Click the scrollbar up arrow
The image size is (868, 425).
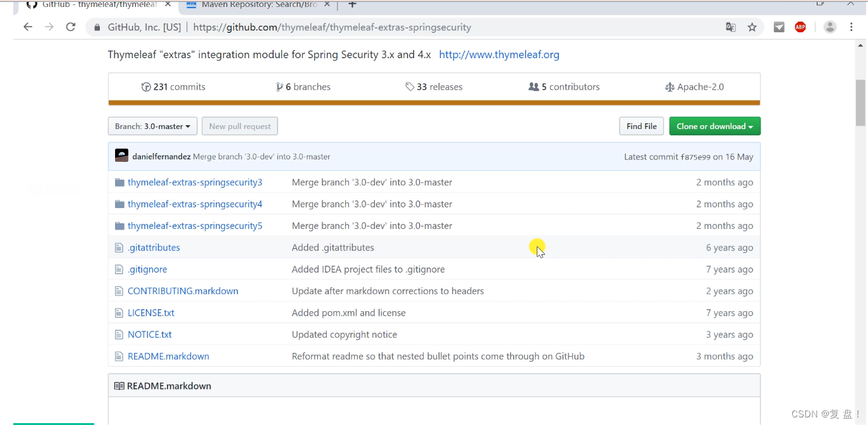pos(860,46)
